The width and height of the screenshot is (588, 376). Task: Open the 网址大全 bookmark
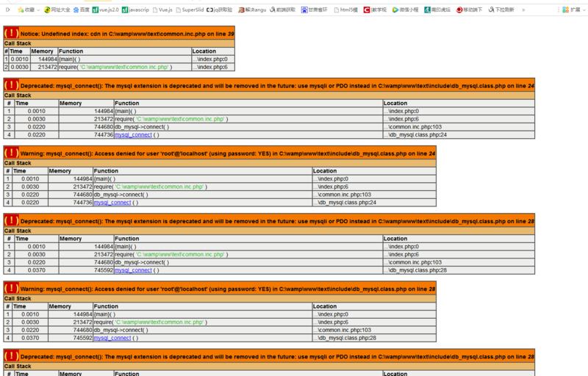pos(57,10)
